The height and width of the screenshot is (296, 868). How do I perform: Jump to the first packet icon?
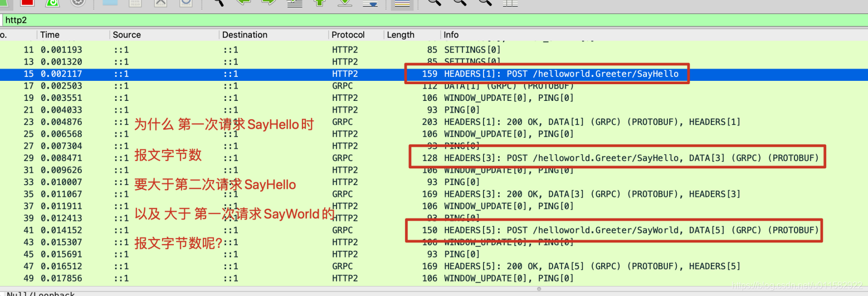tap(320, 2)
